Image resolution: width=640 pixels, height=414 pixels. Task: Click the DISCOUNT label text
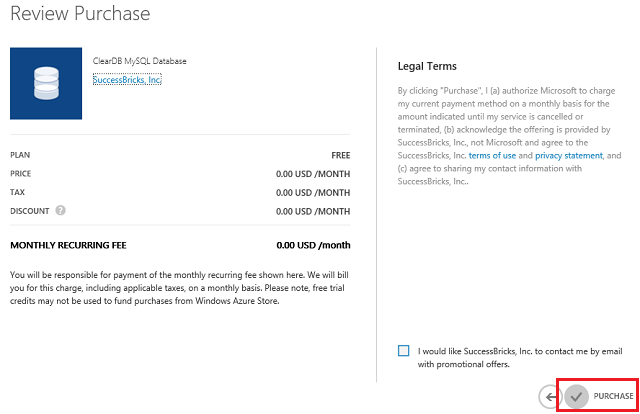30,211
